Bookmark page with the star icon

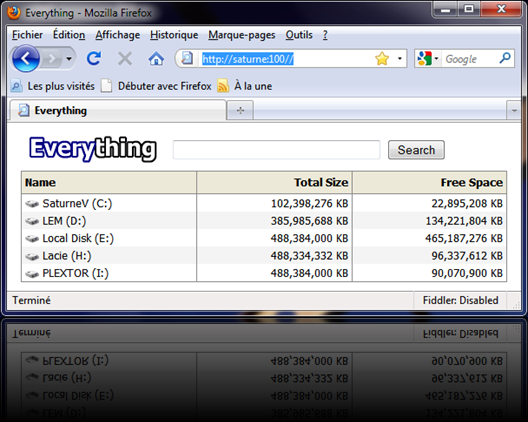point(382,59)
